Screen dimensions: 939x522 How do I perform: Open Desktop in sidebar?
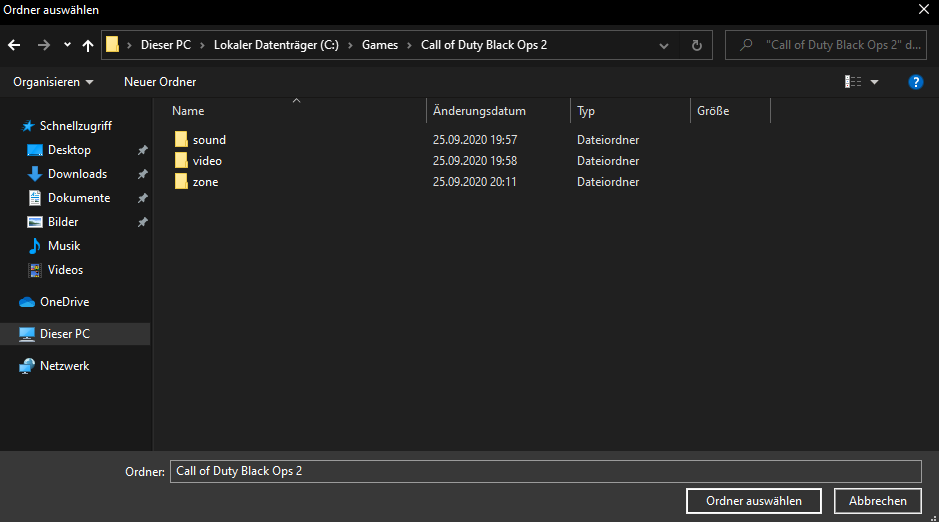point(69,150)
